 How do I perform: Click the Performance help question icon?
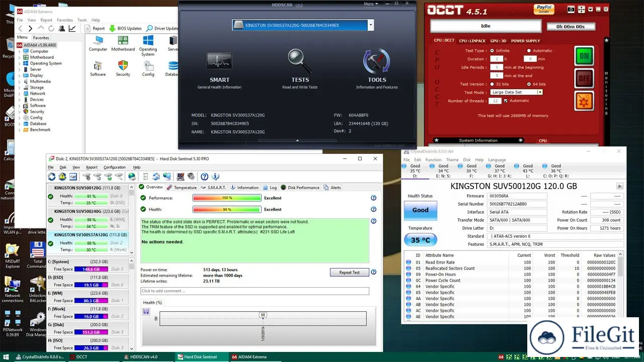coord(373,198)
